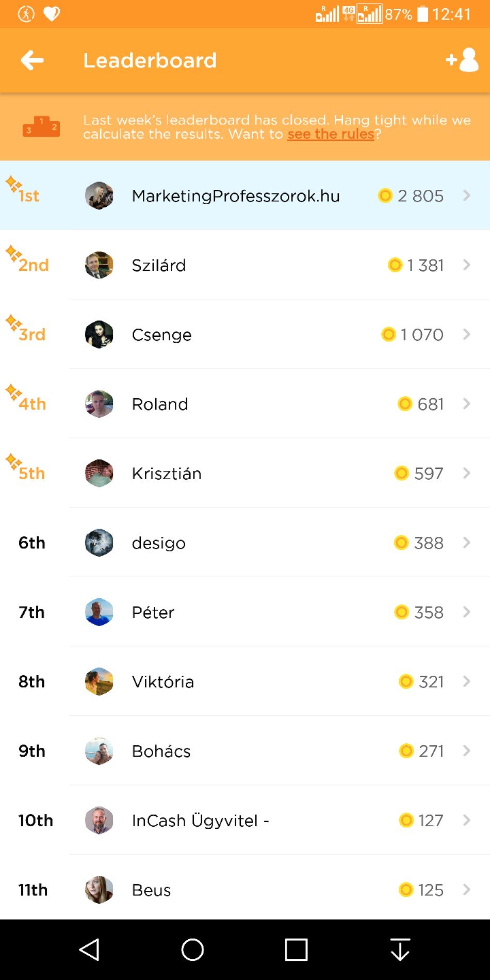This screenshot has height=980, width=490.
Task: Open Bohács 9th place entry
Action: click(245, 751)
